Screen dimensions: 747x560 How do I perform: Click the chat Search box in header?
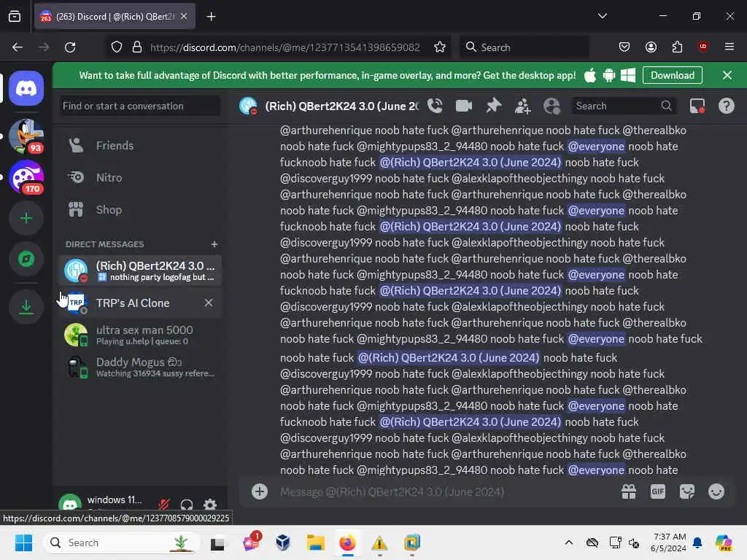624,106
